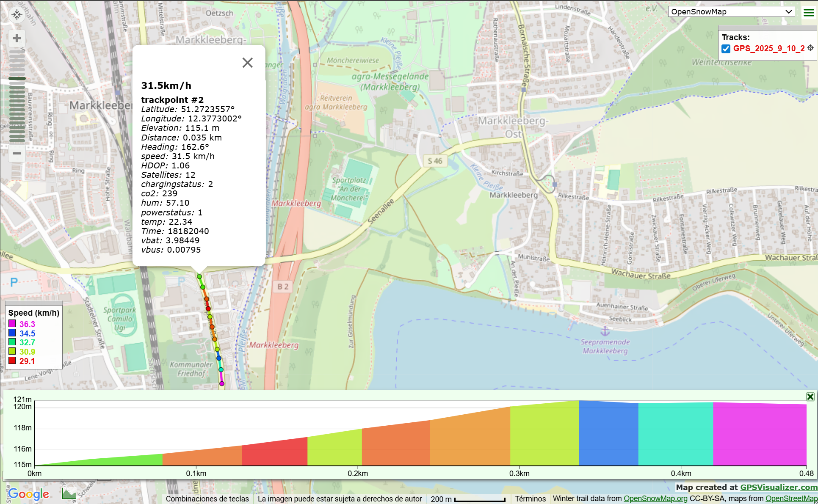Click the highlighted zoom level slider bar

click(17, 78)
